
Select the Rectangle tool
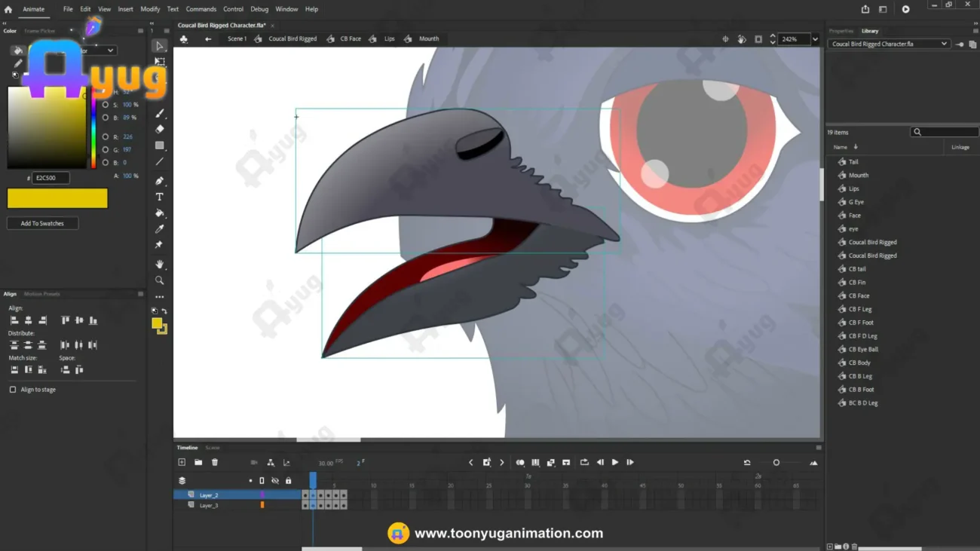pos(160,145)
